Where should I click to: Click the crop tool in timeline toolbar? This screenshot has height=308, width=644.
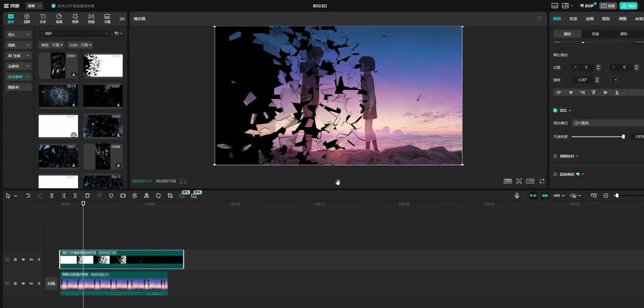170,195
